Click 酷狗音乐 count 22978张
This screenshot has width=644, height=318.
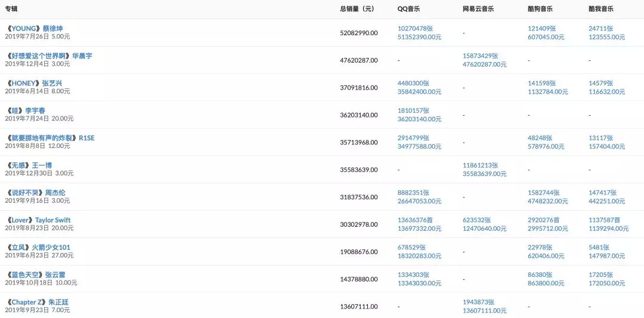(540, 248)
